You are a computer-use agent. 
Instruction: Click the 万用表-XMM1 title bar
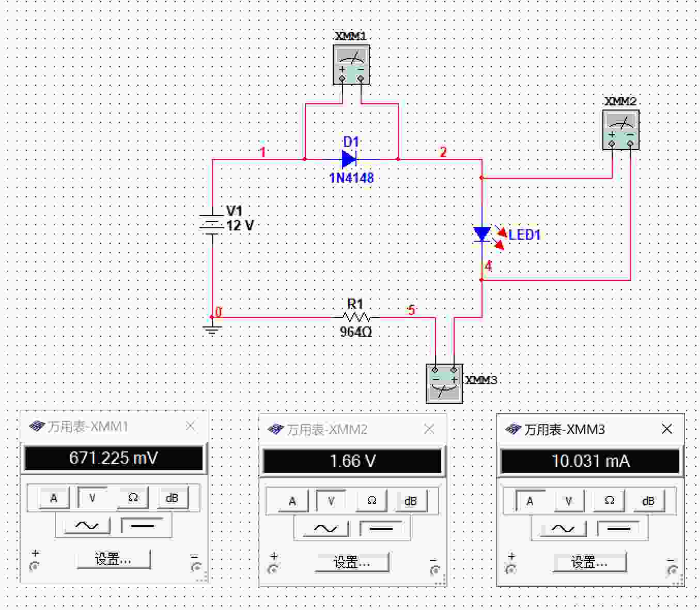point(114,426)
